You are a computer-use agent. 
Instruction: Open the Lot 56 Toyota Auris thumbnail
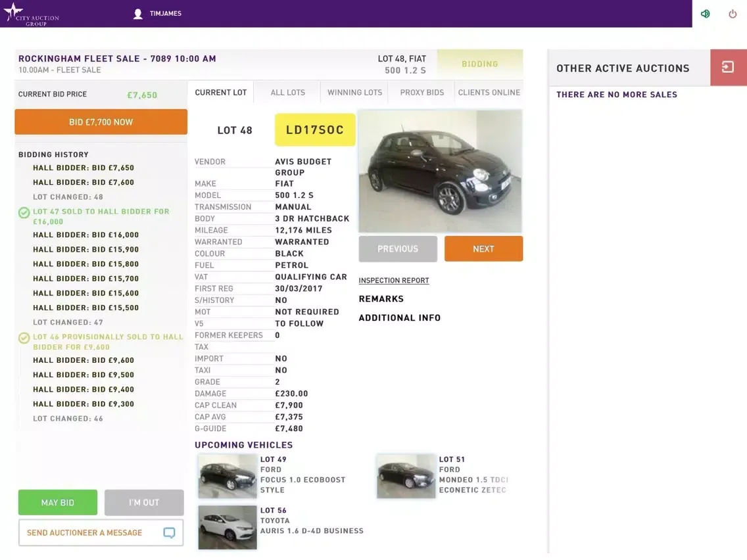pyautogui.click(x=228, y=527)
